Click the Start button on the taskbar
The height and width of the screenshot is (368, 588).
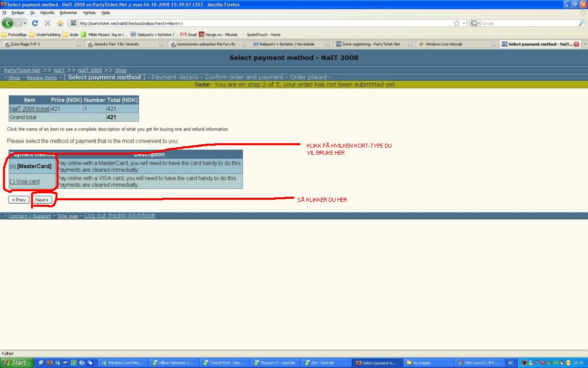coord(16,362)
